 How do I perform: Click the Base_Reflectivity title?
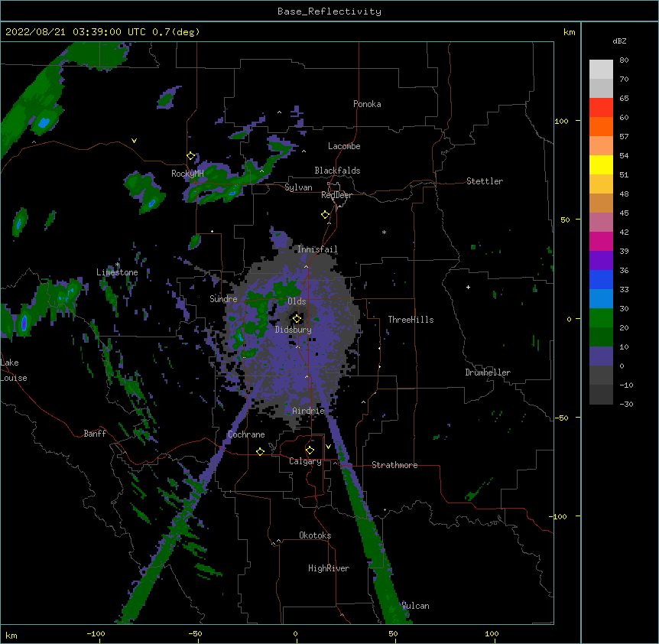[x=329, y=11]
